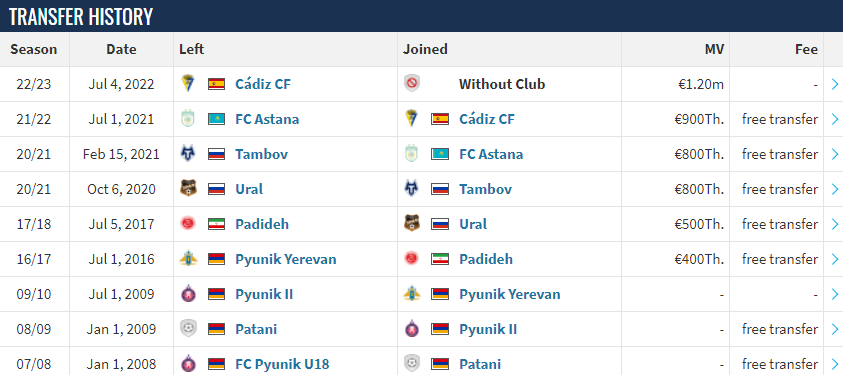This screenshot has height=375, width=843.
Task: Open the Tambov link in the Joined column
Action: pos(485,189)
